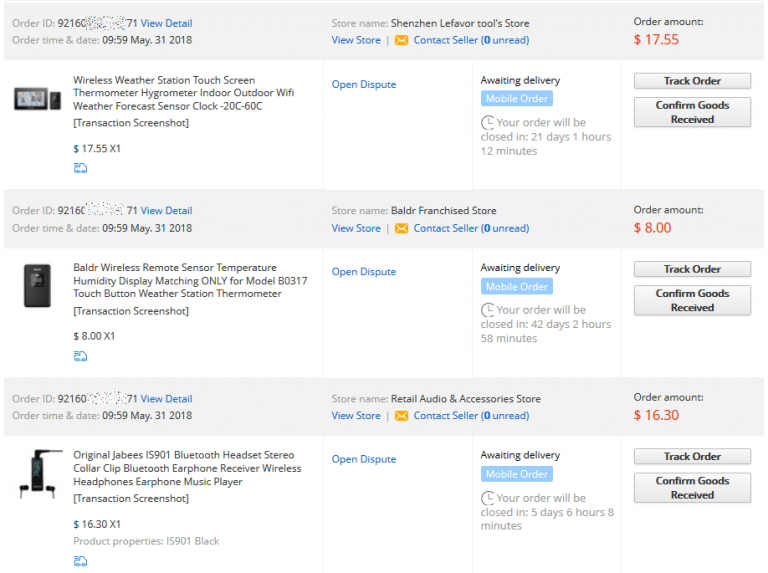Click shipping truck icon under Jabees headset item
The height and width of the screenshot is (573, 768).
pos(80,561)
